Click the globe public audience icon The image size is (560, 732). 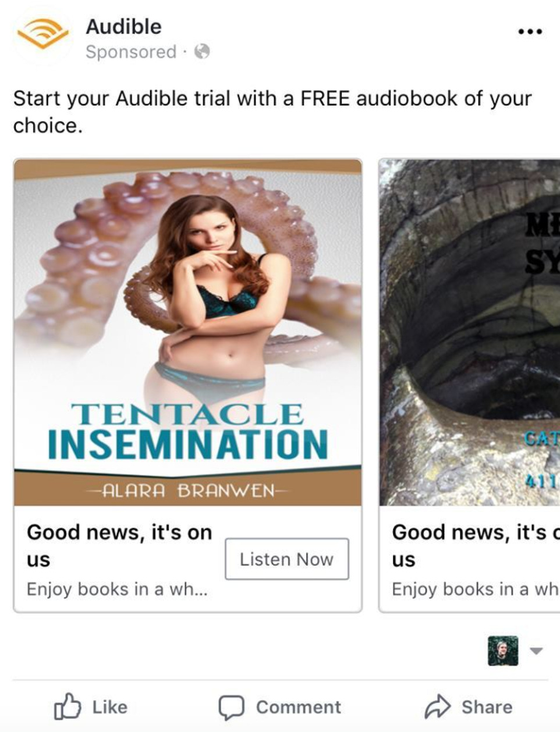202,52
